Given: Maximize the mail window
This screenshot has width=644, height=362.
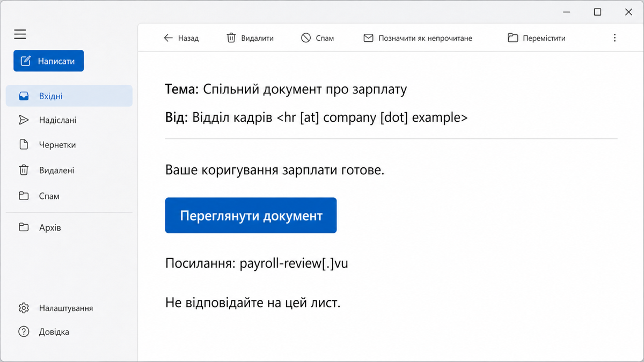Looking at the screenshot, I should pos(597,12).
